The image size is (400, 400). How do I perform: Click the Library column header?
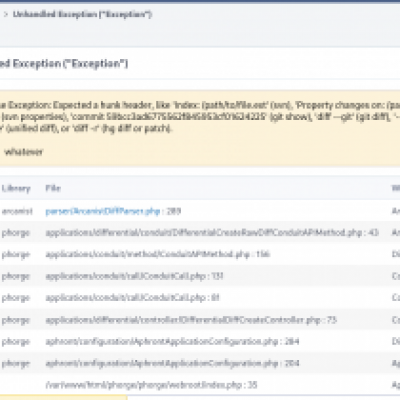click(16, 188)
